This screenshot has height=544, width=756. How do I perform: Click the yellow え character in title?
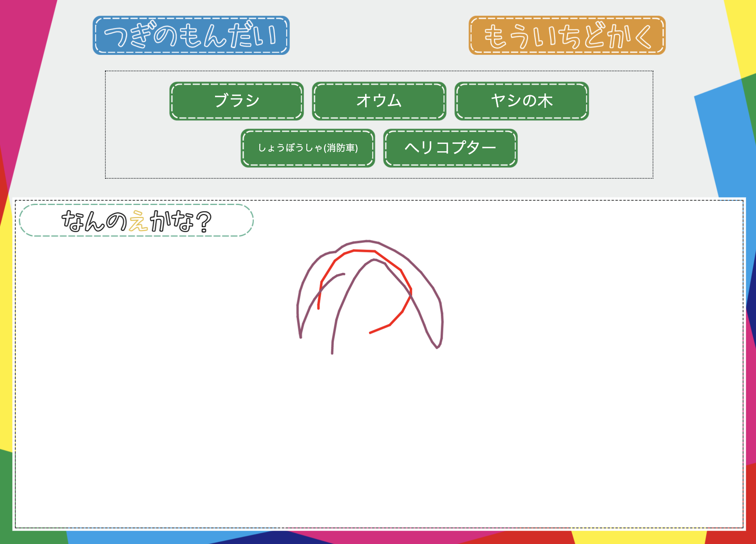pos(138,221)
